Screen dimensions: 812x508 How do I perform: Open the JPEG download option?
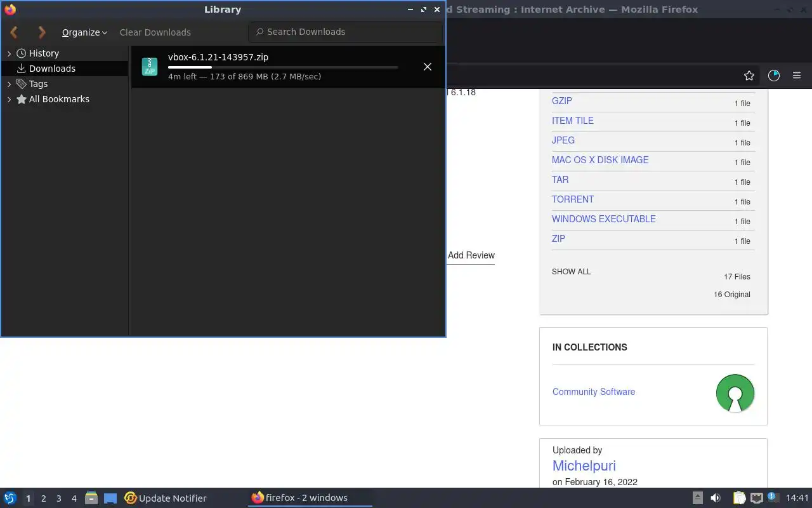(563, 140)
